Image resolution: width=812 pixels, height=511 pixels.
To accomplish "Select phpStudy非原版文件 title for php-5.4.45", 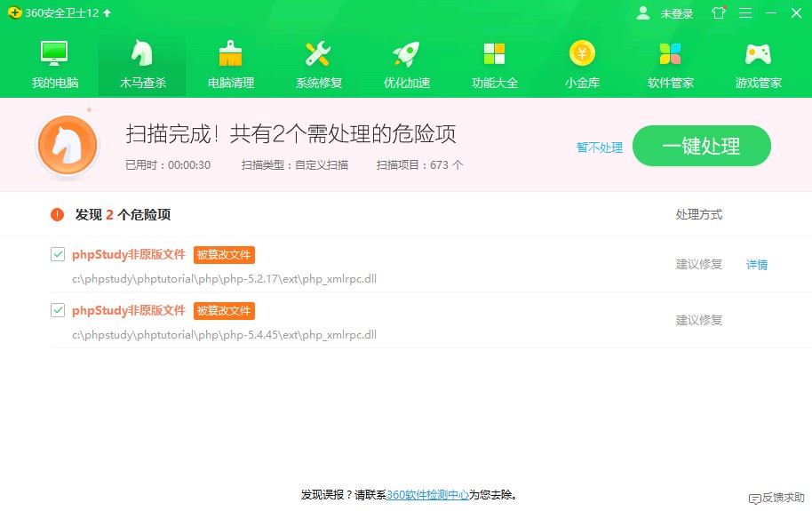I will [x=129, y=310].
